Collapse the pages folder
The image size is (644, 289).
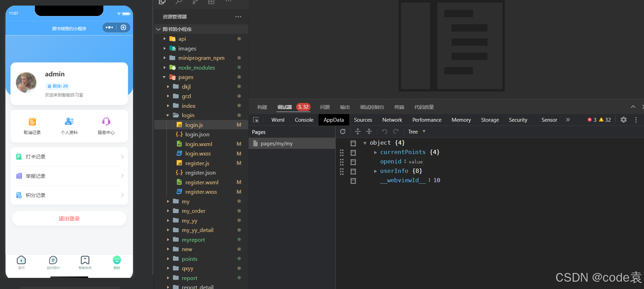coord(164,77)
